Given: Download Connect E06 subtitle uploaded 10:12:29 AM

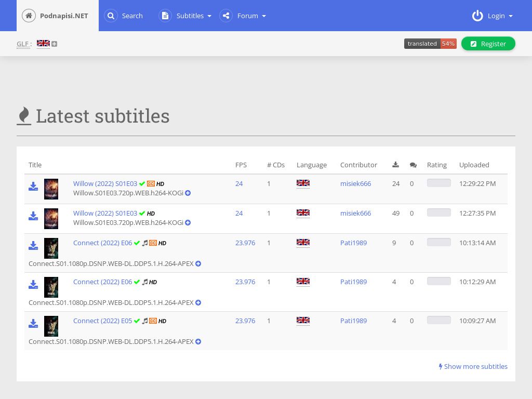Looking at the screenshot, I should 33,284.
